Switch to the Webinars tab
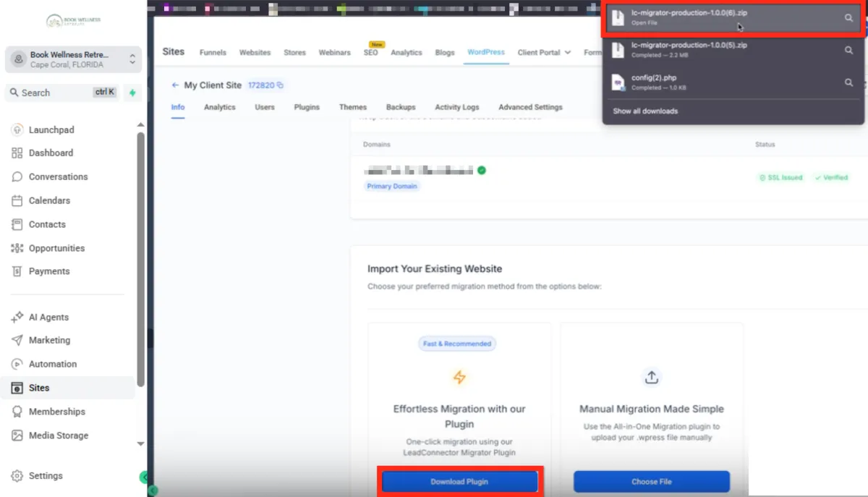The width and height of the screenshot is (868, 497). tap(334, 53)
